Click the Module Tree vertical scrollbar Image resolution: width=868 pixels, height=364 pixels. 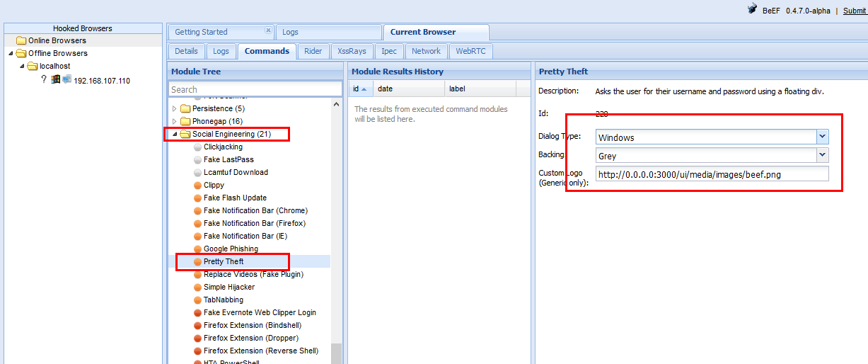coord(336,353)
